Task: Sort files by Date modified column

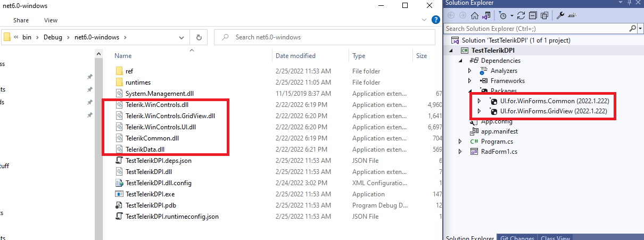Action: (295, 56)
